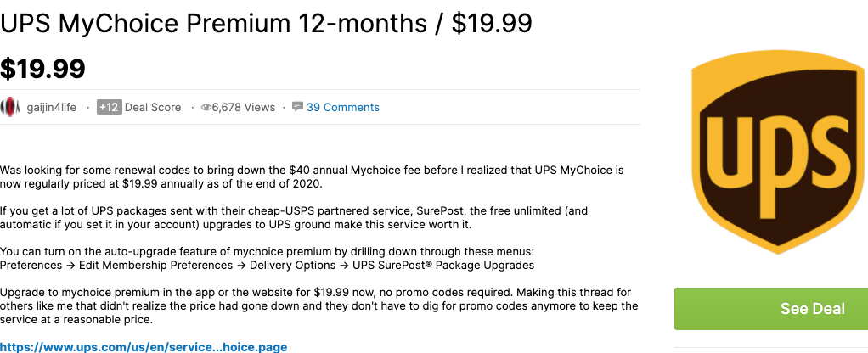Image resolution: width=868 pixels, height=353 pixels.
Task: Click the UPS MyChoice Premium deal title
Action: pyautogui.click(x=266, y=24)
